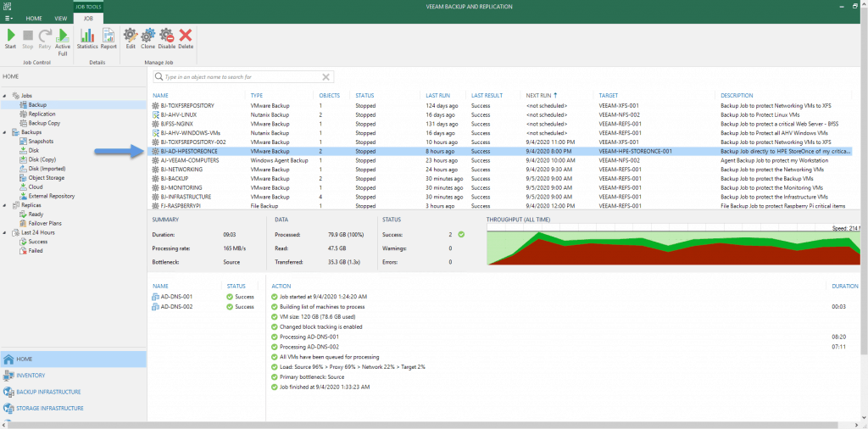Open STORAGE INFRASTRUCTURE pane

pos(73,408)
